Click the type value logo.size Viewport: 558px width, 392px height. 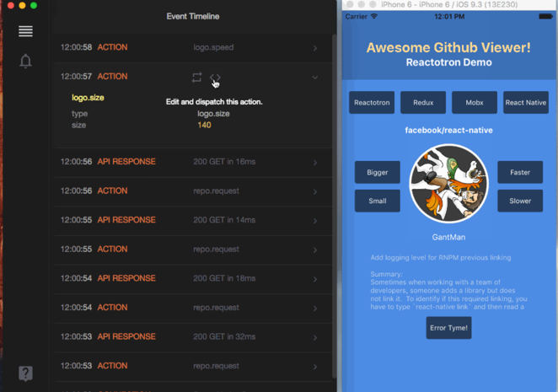213,114
